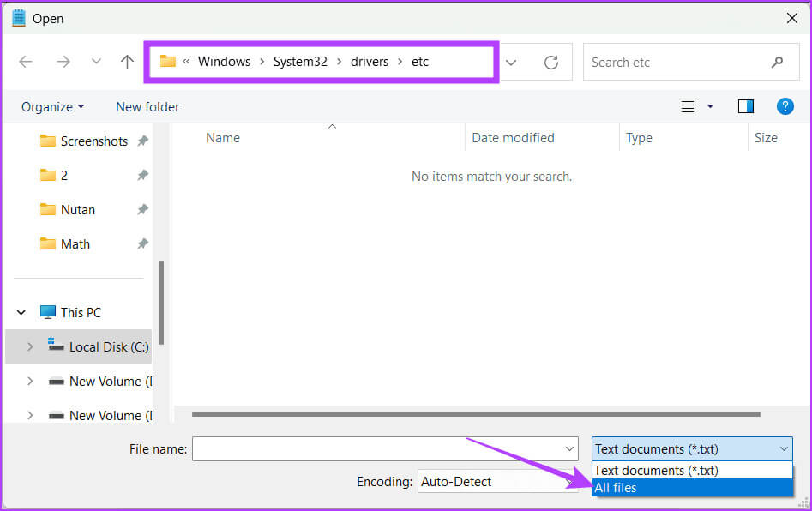Image resolution: width=812 pixels, height=511 pixels.
Task: Collapse the This PC tree node
Action: coord(21,312)
